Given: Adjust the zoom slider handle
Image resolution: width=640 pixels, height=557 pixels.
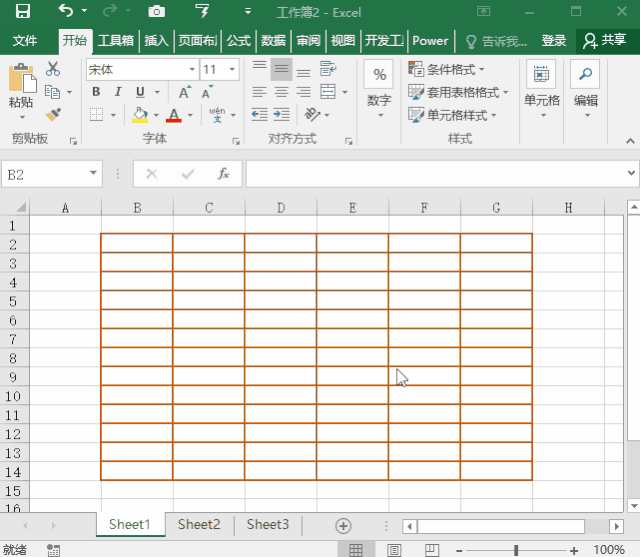Looking at the screenshot, I should [x=516, y=550].
